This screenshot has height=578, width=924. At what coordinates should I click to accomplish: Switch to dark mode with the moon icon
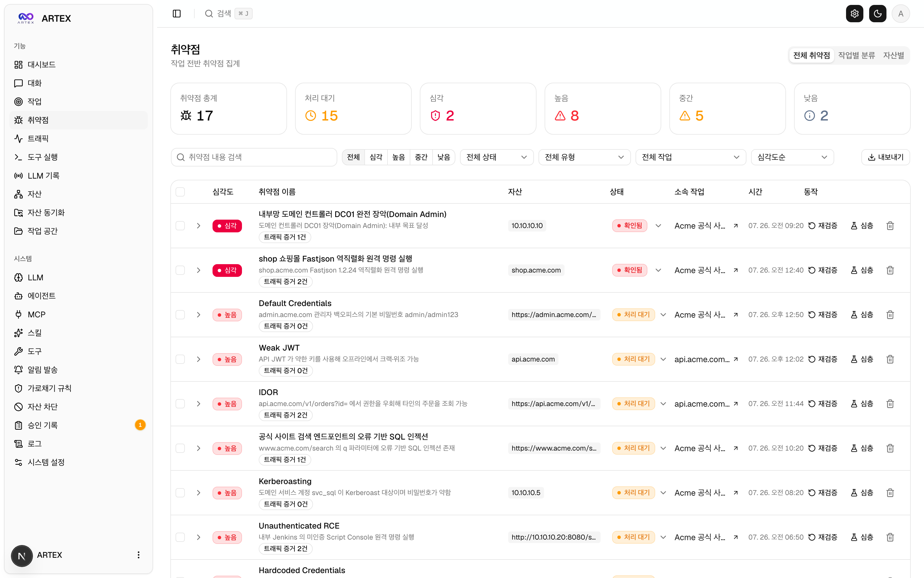point(878,14)
